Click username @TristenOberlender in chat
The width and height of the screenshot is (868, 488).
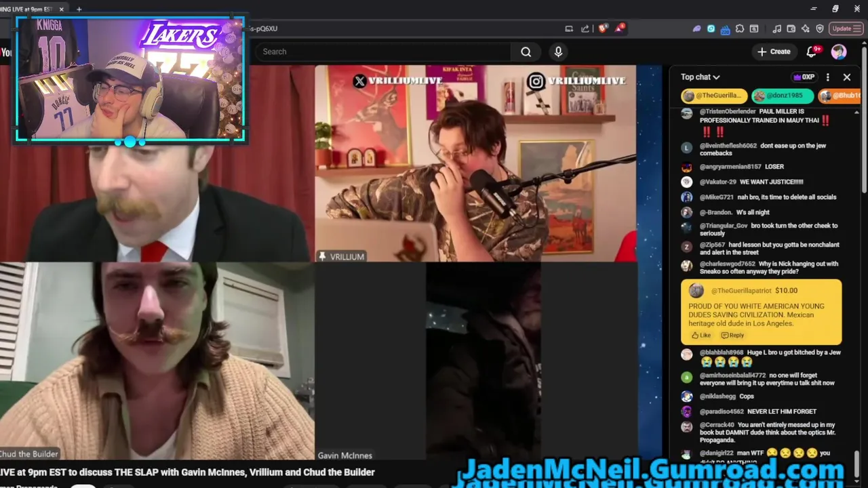pyautogui.click(x=728, y=111)
